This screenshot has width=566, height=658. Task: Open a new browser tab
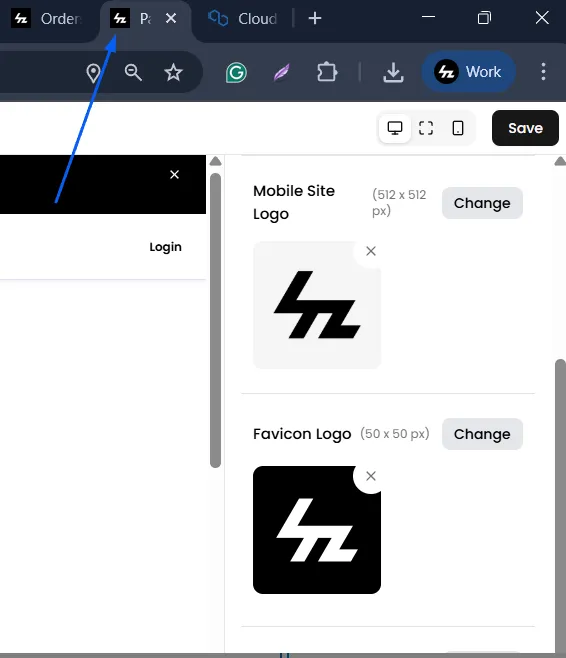coord(315,18)
